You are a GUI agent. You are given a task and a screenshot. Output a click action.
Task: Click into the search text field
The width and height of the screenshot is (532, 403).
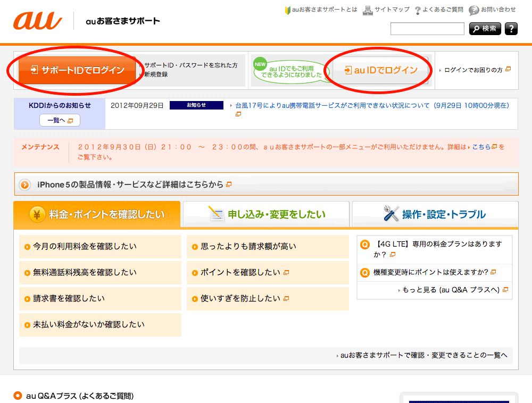(x=427, y=29)
